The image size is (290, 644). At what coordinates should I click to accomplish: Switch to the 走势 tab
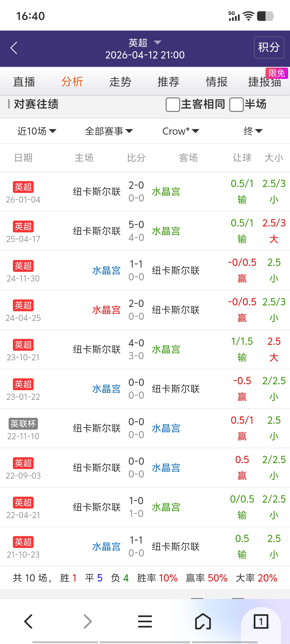pyautogui.click(x=120, y=82)
